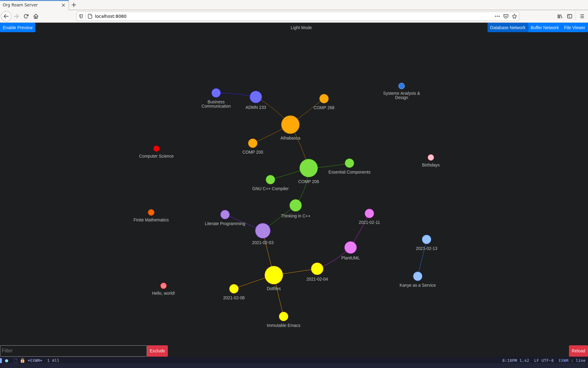Click the Database Network tab
Screen dimensions: 588x368
click(x=507, y=28)
